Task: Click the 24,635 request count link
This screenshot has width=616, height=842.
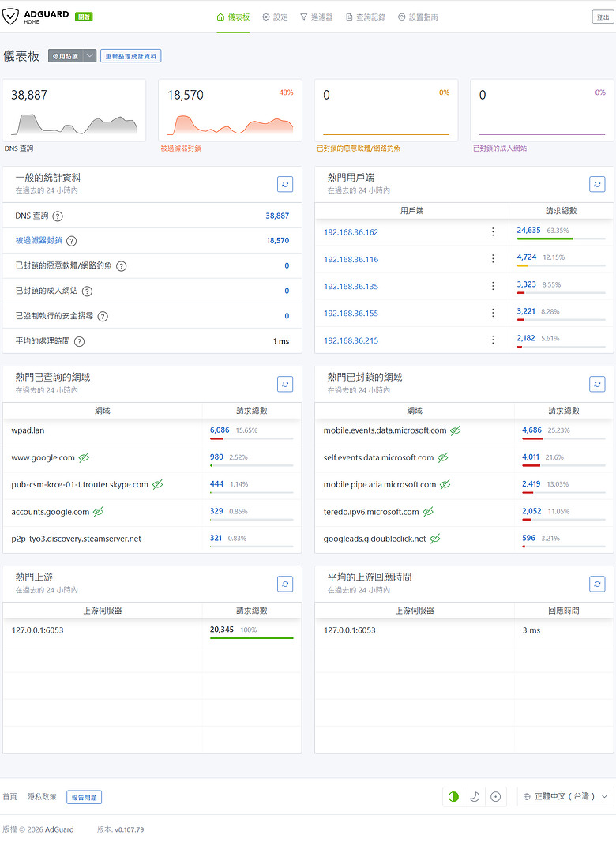Action: coord(528,230)
